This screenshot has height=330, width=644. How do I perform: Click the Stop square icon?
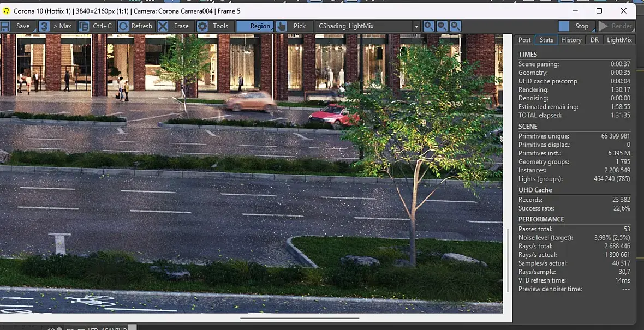(563, 26)
